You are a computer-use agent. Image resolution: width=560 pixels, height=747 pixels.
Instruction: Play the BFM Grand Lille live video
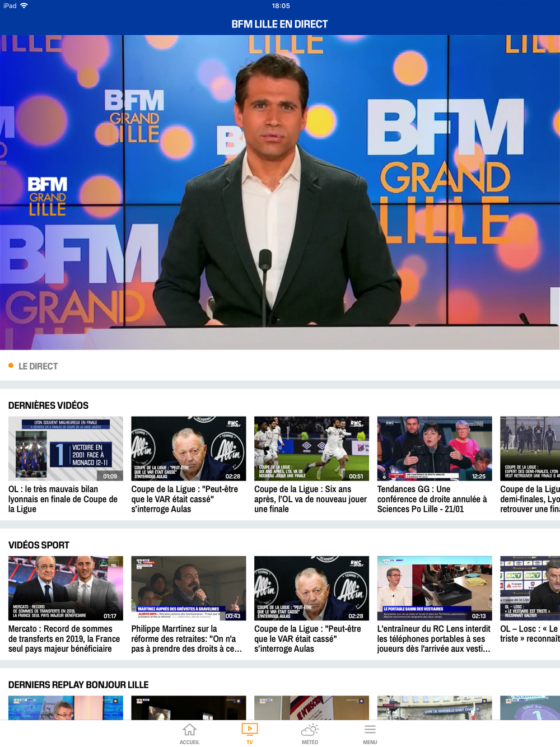point(280,192)
